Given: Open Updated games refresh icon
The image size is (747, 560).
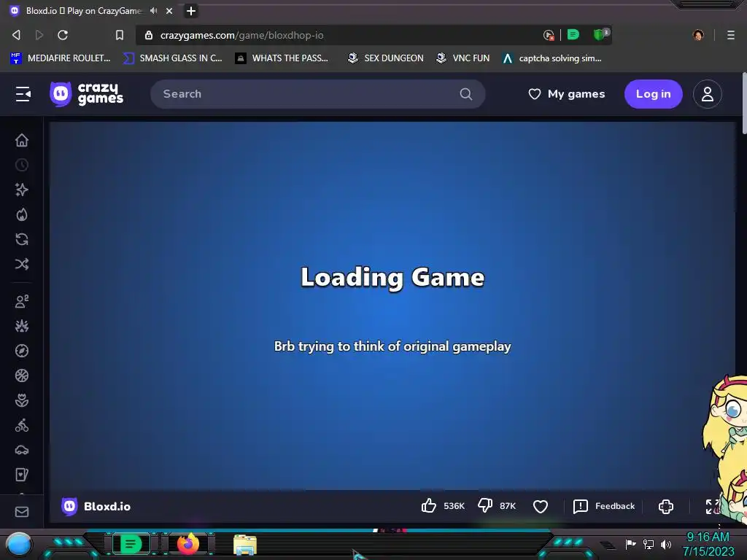Looking at the screenshot, I should tap(22, 239).
